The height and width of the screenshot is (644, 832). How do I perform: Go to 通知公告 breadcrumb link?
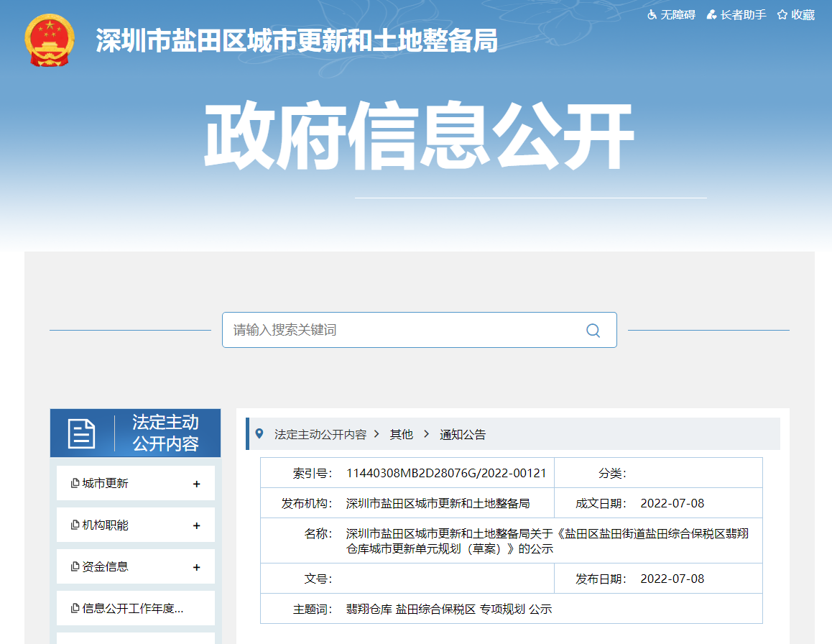[462, 434]
